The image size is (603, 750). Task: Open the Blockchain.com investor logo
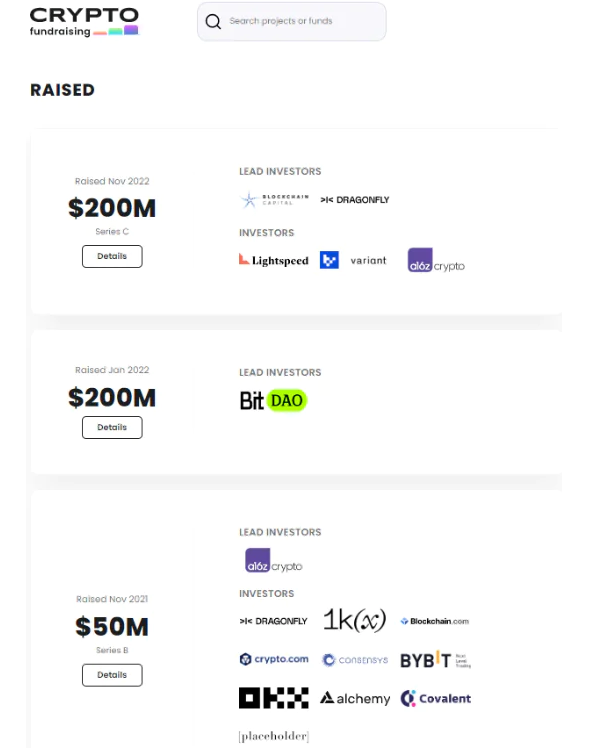(435, 621)
